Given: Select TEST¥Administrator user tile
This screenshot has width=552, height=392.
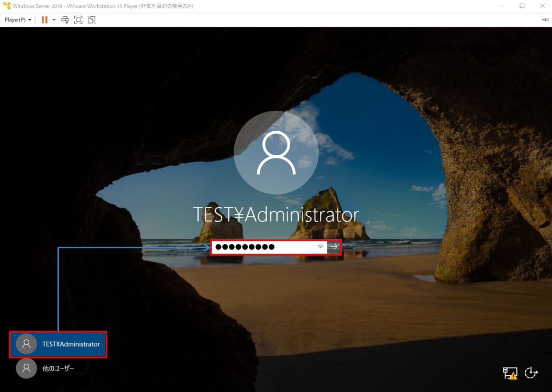Looking at the screenshot, I should tap(57, 344).
